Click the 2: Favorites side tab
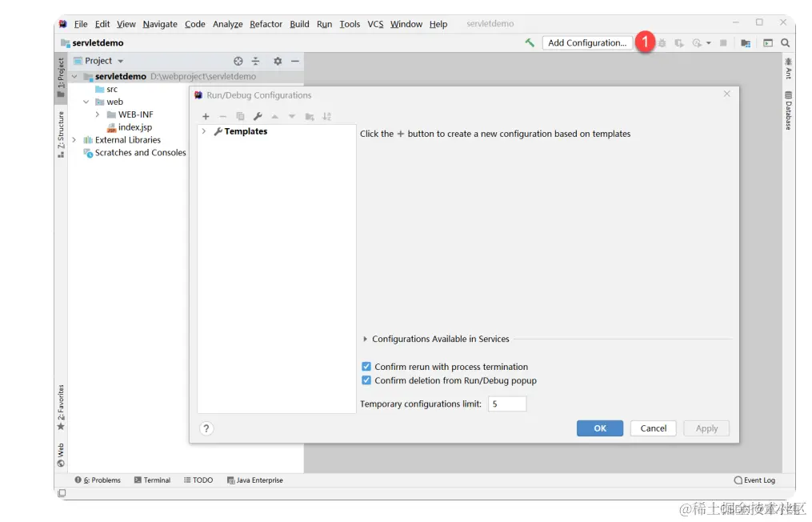 click(61, 408)
